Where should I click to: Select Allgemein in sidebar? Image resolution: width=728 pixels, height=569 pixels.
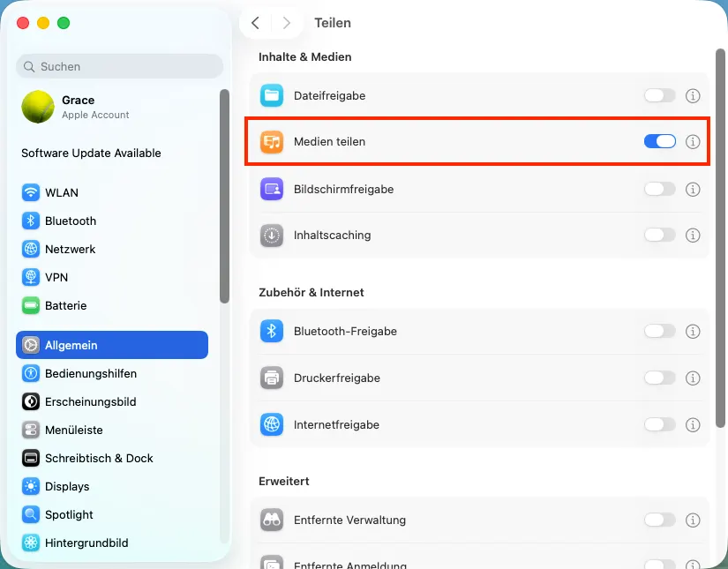112,345
